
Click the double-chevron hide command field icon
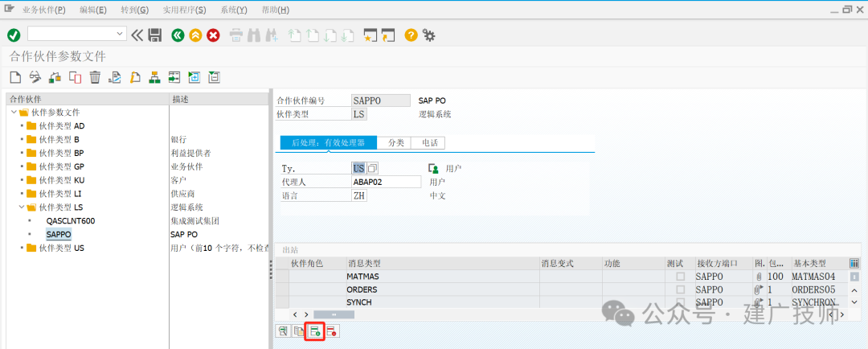(x=137, y=35)
